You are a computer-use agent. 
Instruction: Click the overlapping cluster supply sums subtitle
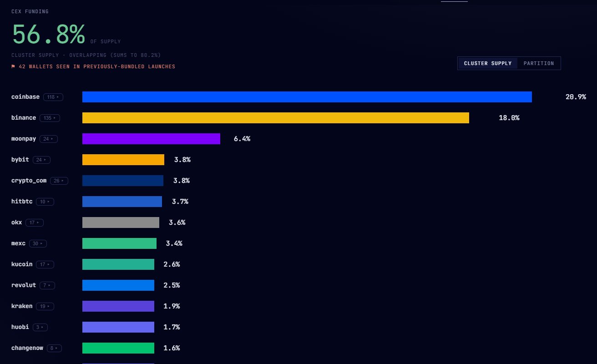coord(86,55)
